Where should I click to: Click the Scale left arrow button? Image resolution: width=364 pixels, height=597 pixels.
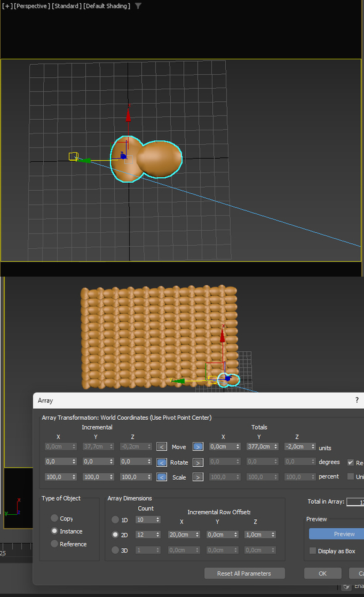(162, 477)
